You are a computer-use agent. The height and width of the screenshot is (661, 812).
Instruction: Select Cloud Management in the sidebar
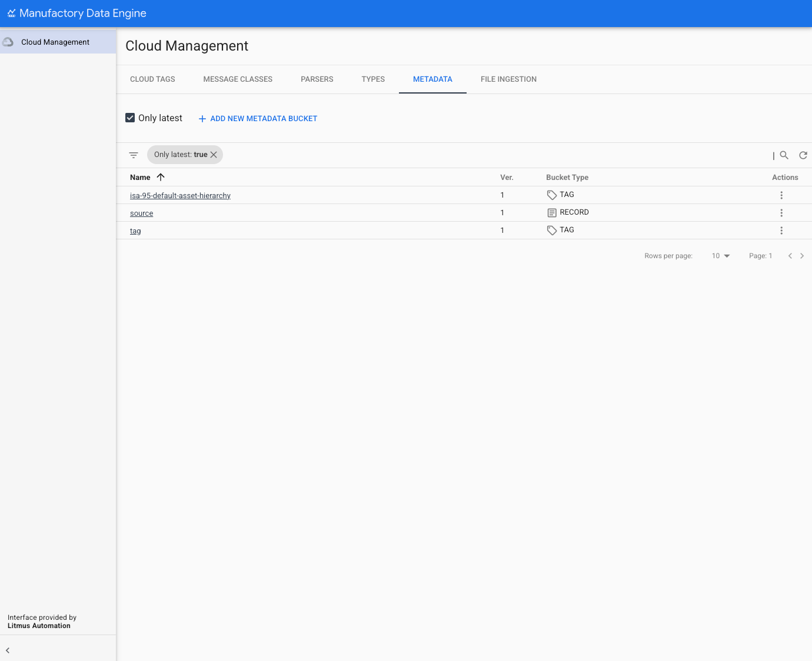[x=55, y=42]
